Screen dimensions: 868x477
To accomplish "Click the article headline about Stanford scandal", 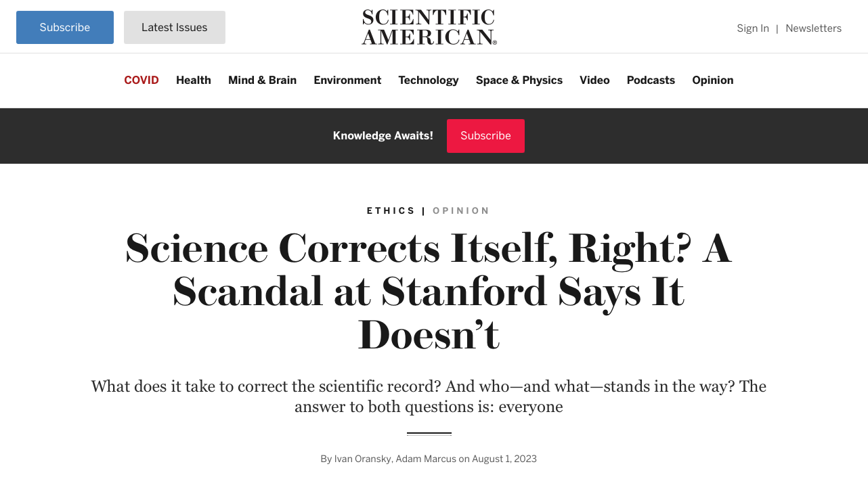I will point(429,291).
